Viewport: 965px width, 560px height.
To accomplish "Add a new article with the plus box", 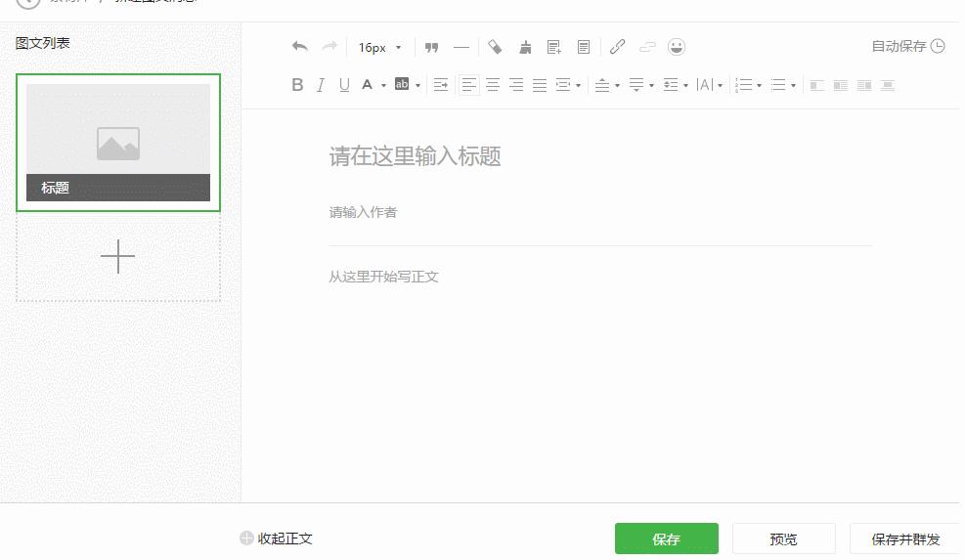I will tap(118, 257).
